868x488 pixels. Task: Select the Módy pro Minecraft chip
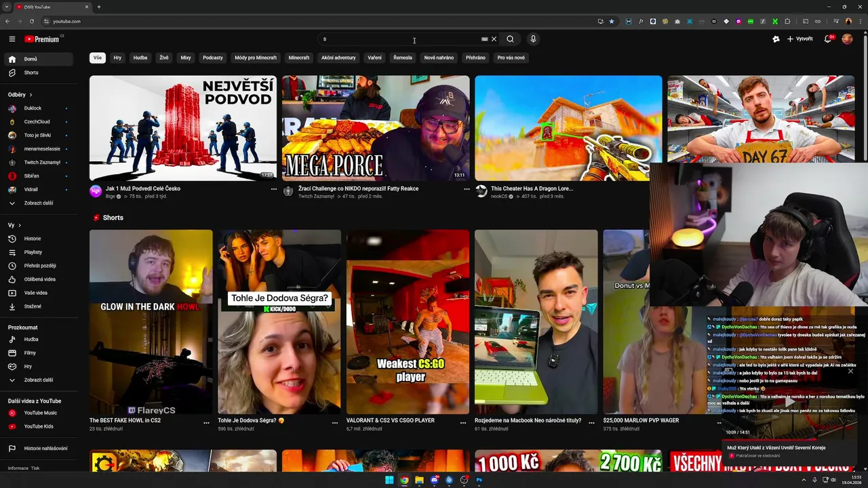256,58
